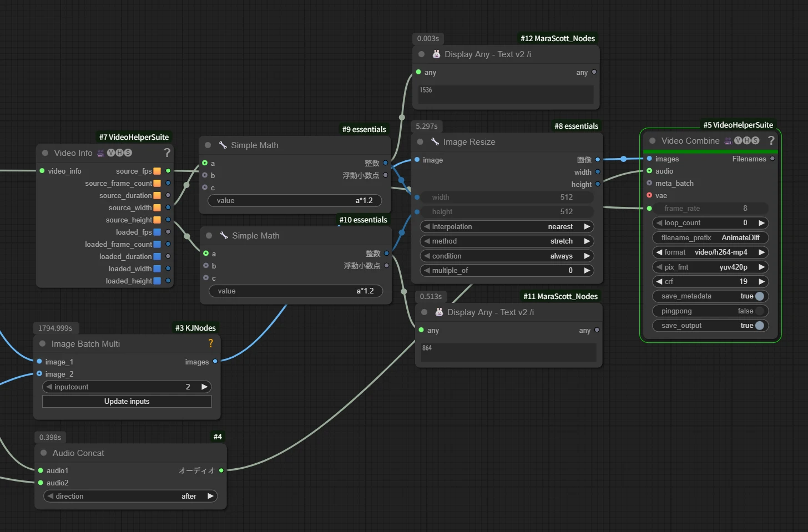
Task: Click the VHS badge on Video Info node
Action: 119,153
